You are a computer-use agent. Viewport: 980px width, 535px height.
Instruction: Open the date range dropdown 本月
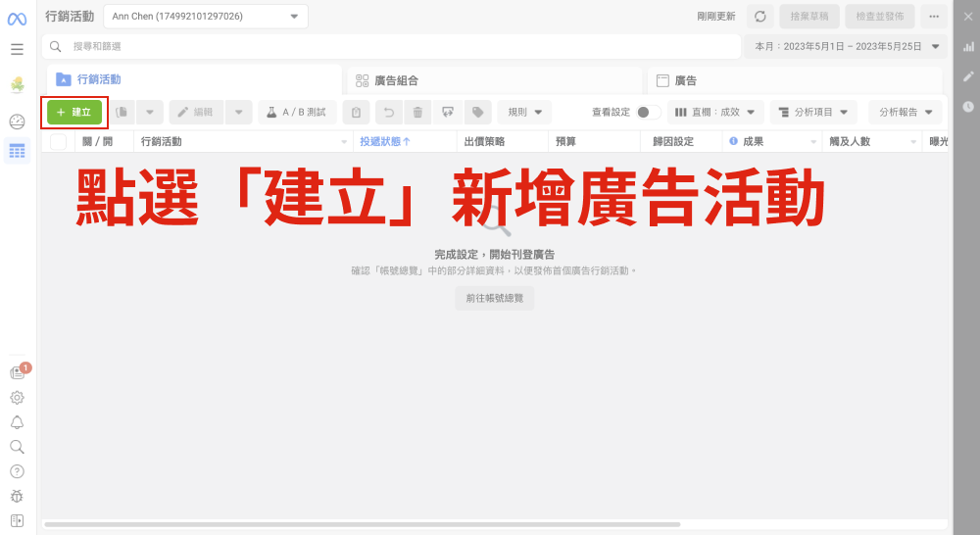846,46
